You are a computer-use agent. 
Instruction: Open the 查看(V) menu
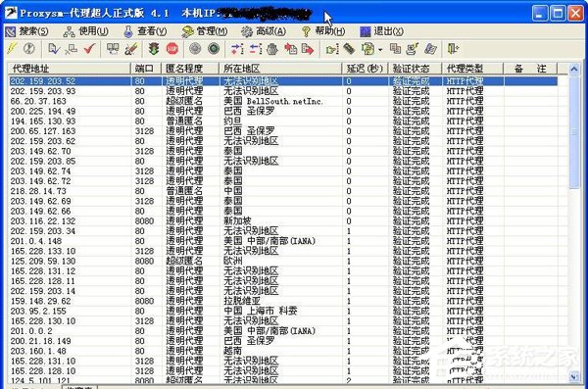tap(145, 31)
